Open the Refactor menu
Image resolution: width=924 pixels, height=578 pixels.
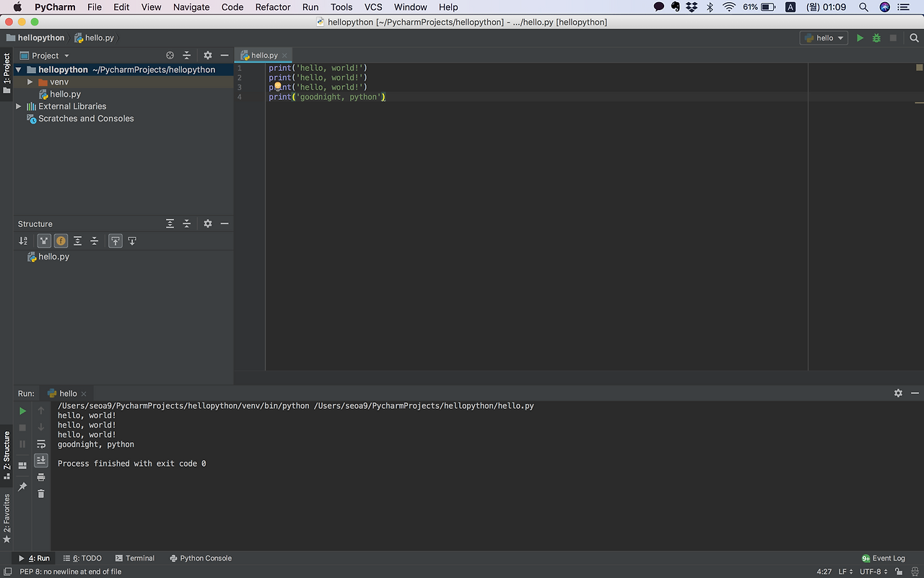click(x=273, y=7)
